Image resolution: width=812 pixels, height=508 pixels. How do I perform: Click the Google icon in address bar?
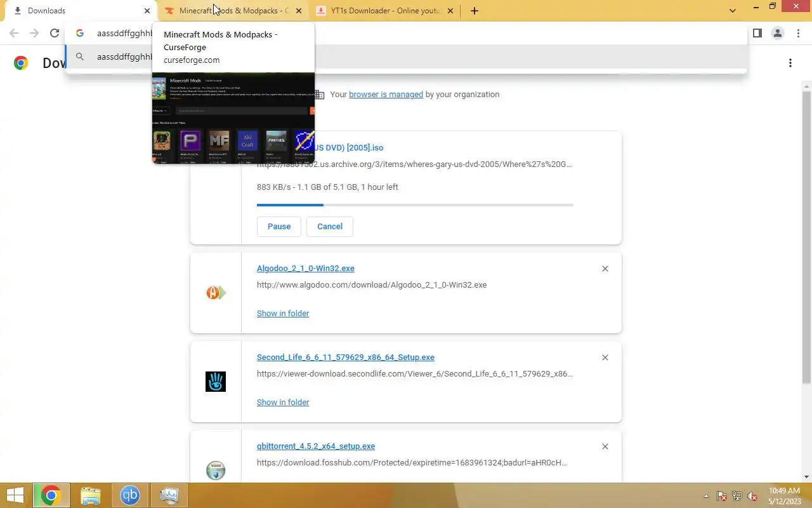click(x=80, y=33)
